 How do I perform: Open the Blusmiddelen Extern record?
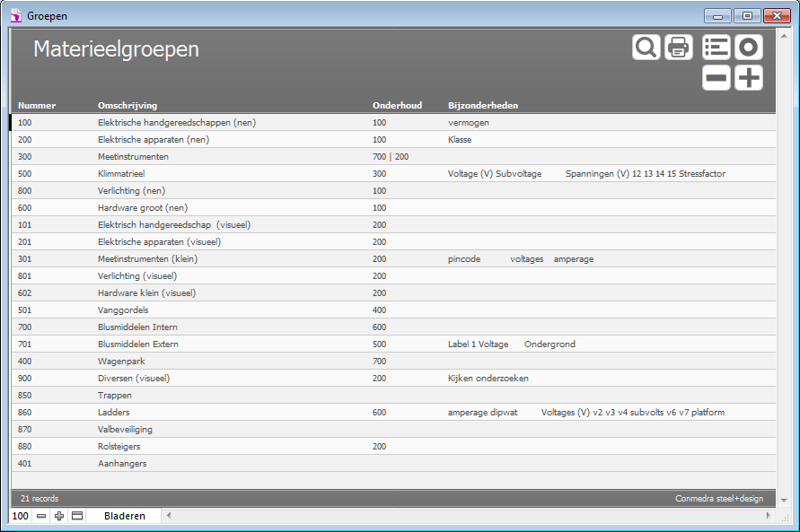[x=137, y=344]
